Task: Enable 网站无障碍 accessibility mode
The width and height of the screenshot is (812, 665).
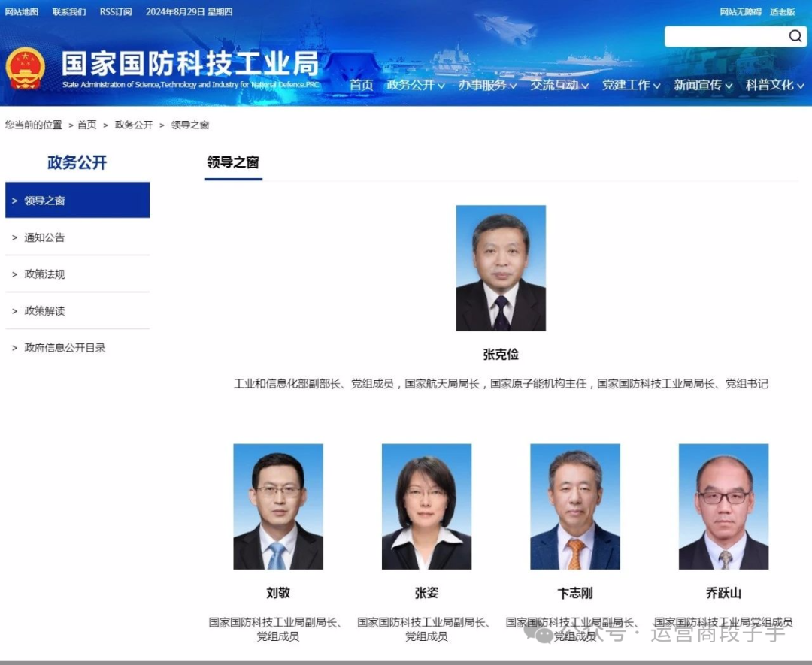Action: pyautogui.click(x=740, y=12)
